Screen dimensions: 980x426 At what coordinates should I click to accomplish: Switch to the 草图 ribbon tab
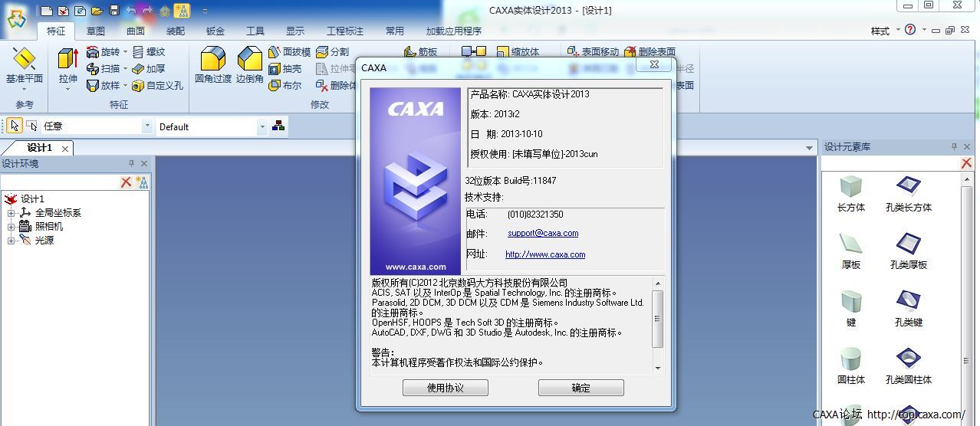(96, 31)
